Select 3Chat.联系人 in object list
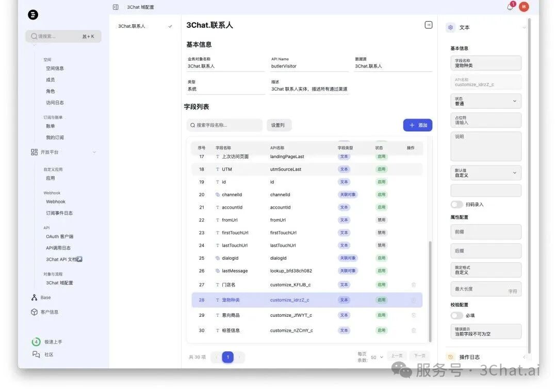 coord(145,26)
